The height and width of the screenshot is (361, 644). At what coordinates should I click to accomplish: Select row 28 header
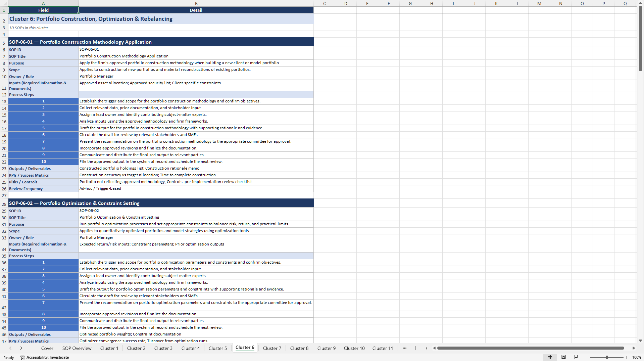pos(4,204)
